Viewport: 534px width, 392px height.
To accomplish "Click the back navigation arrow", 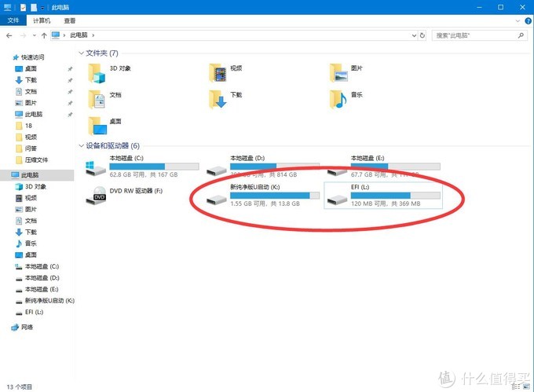I will 9,35.
